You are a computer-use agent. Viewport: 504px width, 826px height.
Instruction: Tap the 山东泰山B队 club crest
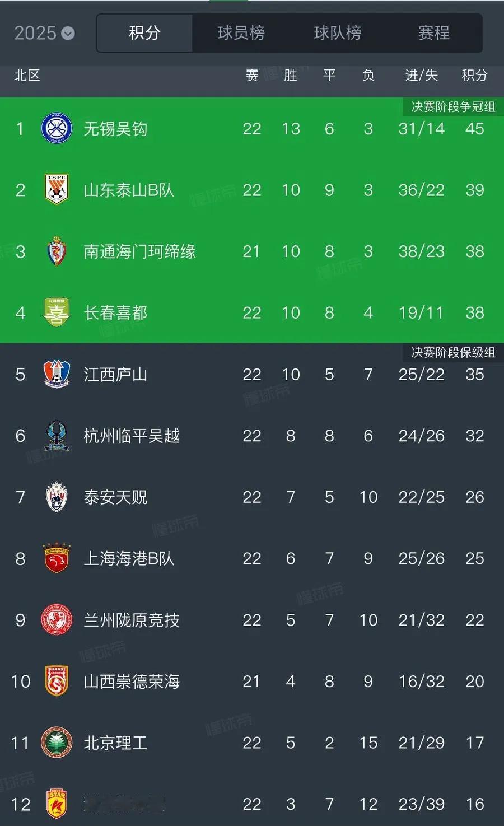[57, 190]
